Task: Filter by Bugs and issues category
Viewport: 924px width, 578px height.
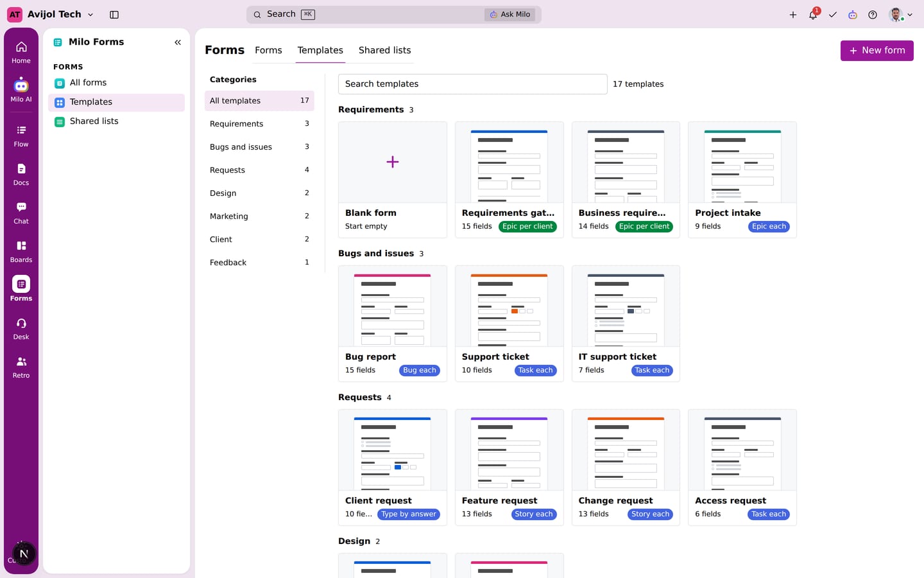Action: click(259, 147)
